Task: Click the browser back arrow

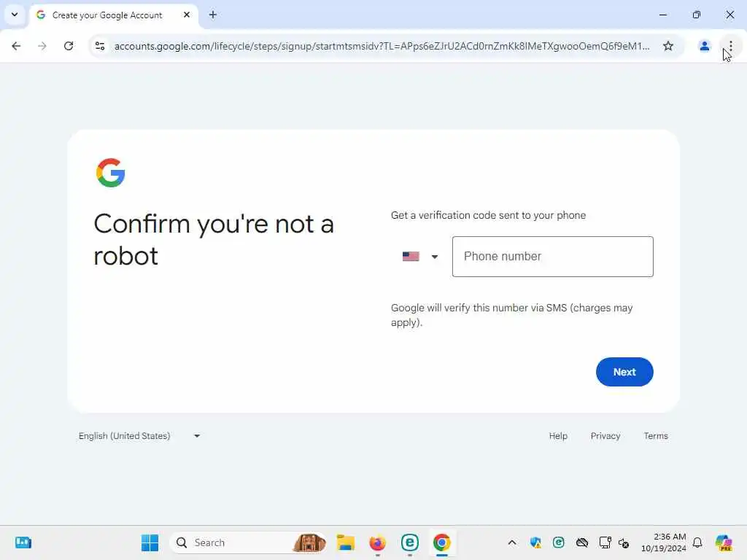Action: click(16, 46)
